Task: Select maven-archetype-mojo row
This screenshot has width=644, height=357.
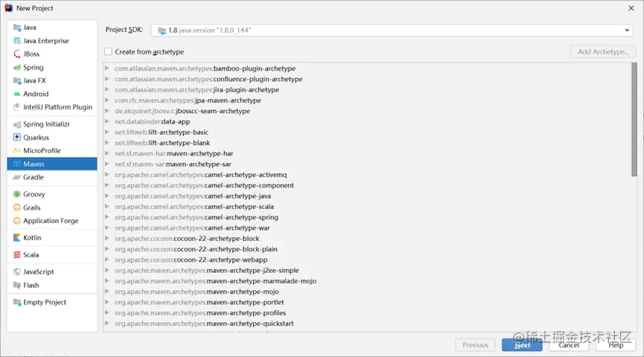Action: coord(367,292)
